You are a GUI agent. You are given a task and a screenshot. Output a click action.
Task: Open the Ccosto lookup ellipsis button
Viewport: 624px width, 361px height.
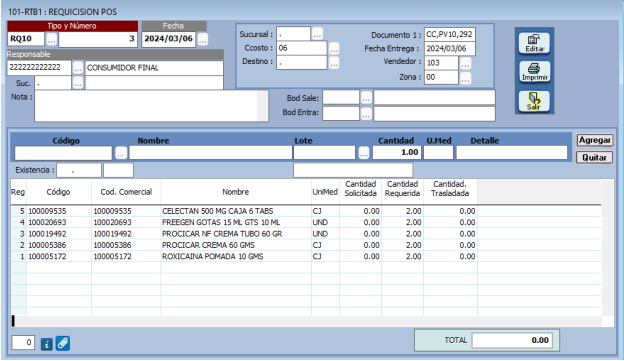pyautogui.click(x=334, y=49)
